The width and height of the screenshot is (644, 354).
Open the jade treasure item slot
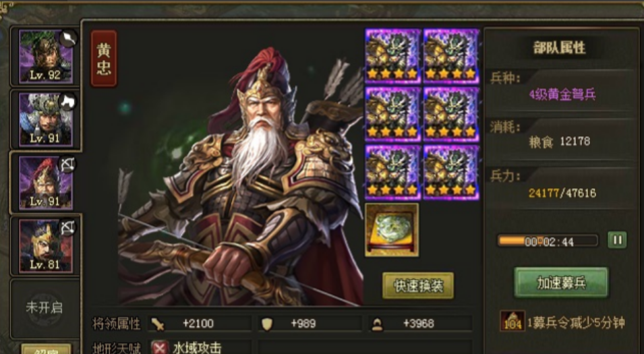click(x=392, y=229)
